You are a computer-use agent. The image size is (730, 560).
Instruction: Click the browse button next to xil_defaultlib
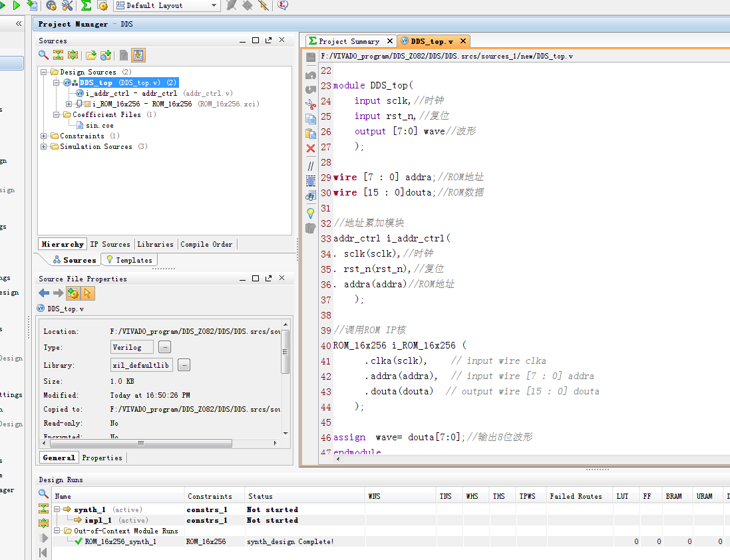[x=184, y=364]
